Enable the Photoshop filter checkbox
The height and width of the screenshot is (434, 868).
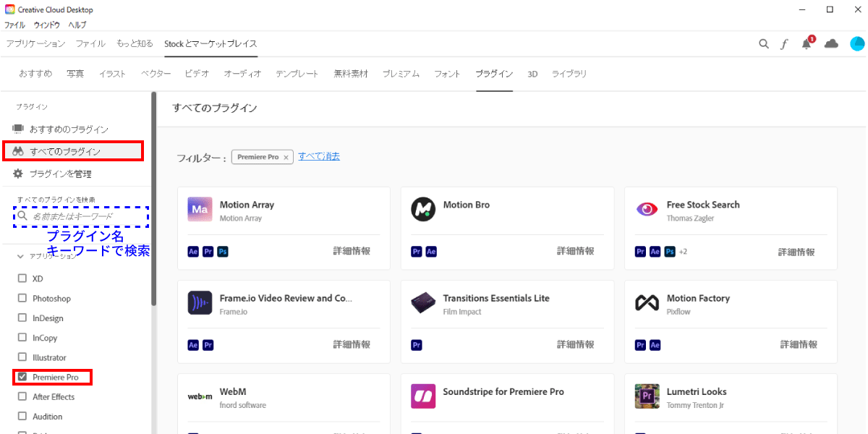22,298
